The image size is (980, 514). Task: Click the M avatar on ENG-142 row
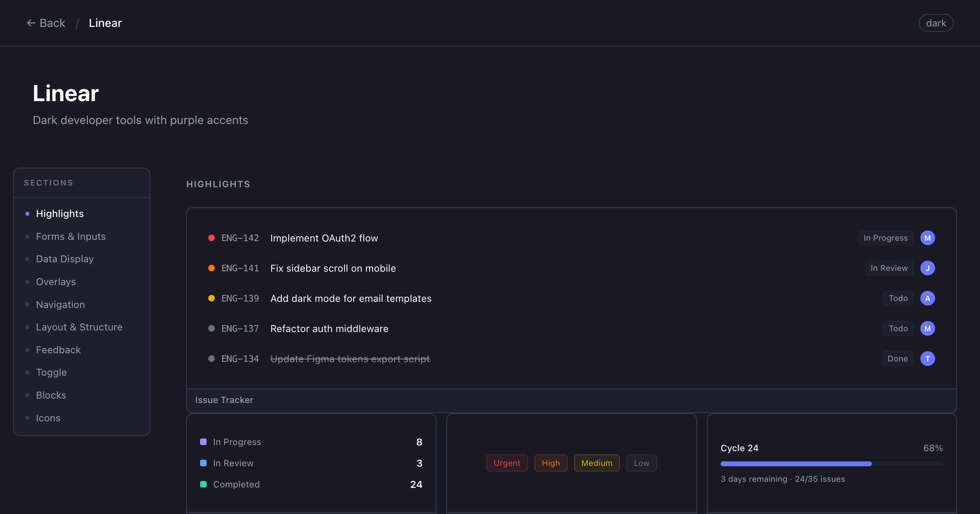pos(928,238)
